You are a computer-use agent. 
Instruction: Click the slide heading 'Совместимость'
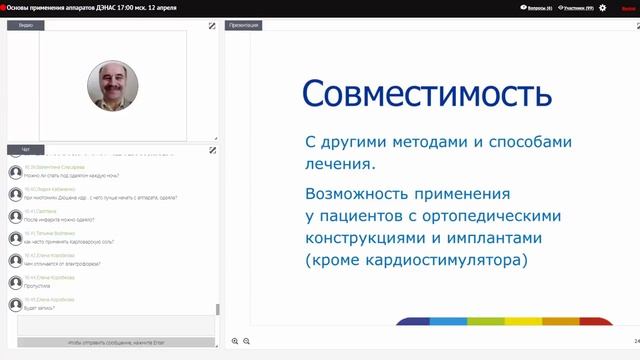coord(427,93)
